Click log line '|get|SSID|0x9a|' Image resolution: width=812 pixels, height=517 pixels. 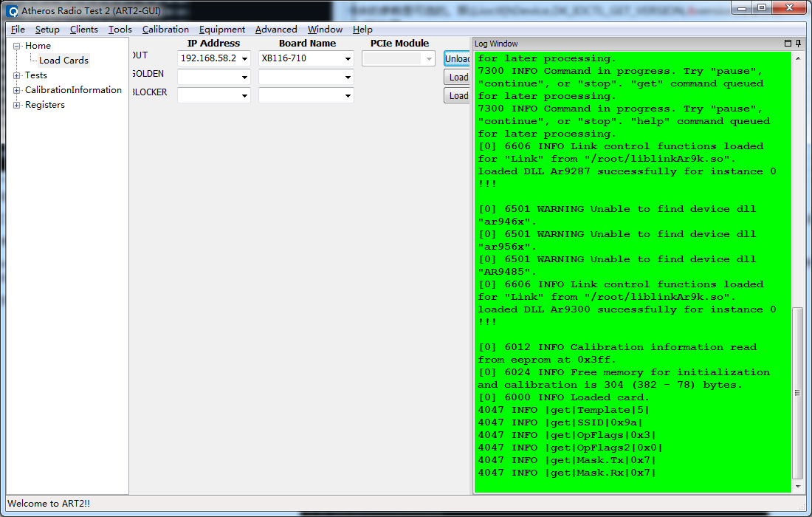click(x=560, y=422)
